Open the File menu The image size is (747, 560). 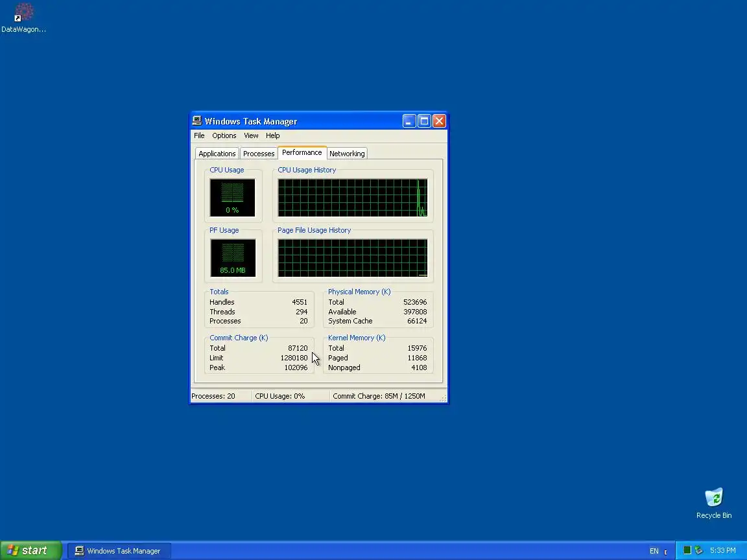tap(199, 135)
